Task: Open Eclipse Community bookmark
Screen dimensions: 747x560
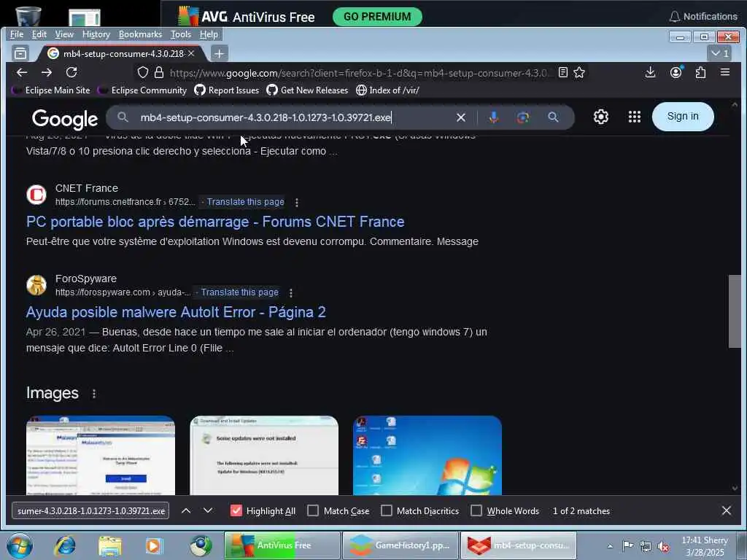Action: coord(142,90)
